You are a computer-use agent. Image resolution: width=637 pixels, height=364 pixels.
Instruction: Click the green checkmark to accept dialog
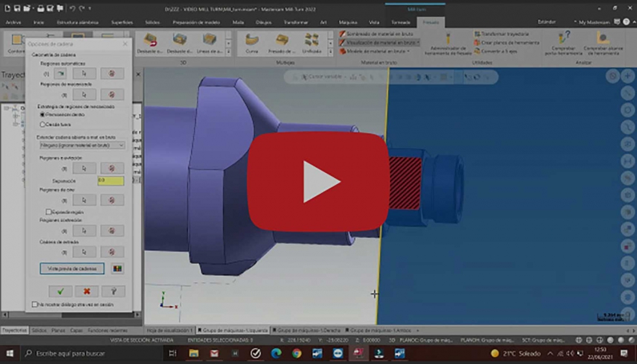(x=60, y=291)
